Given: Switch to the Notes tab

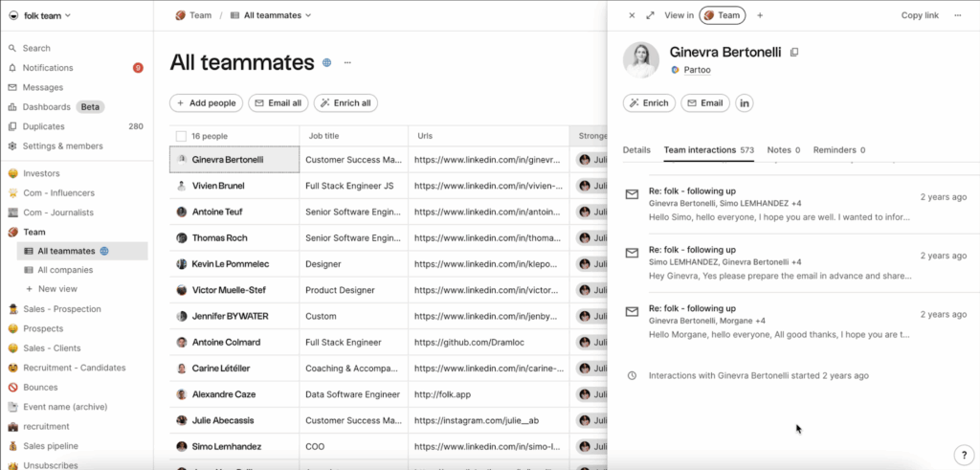Looking at the screenshot, I should (783, 150).
